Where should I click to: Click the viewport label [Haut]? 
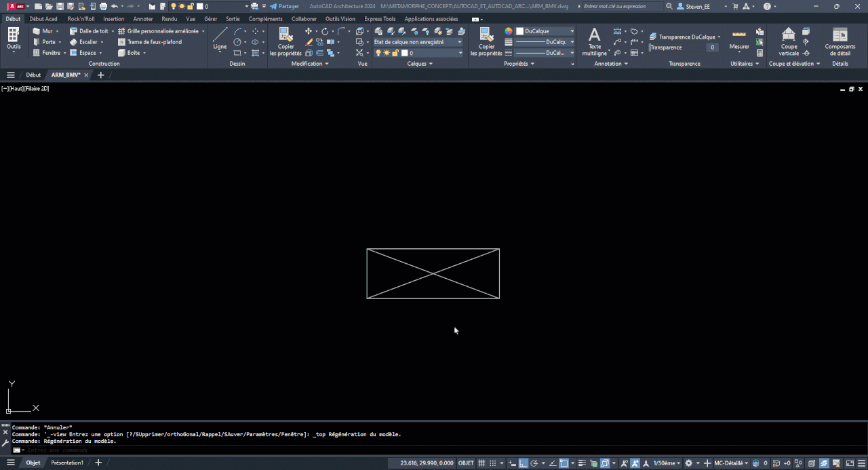16,88
